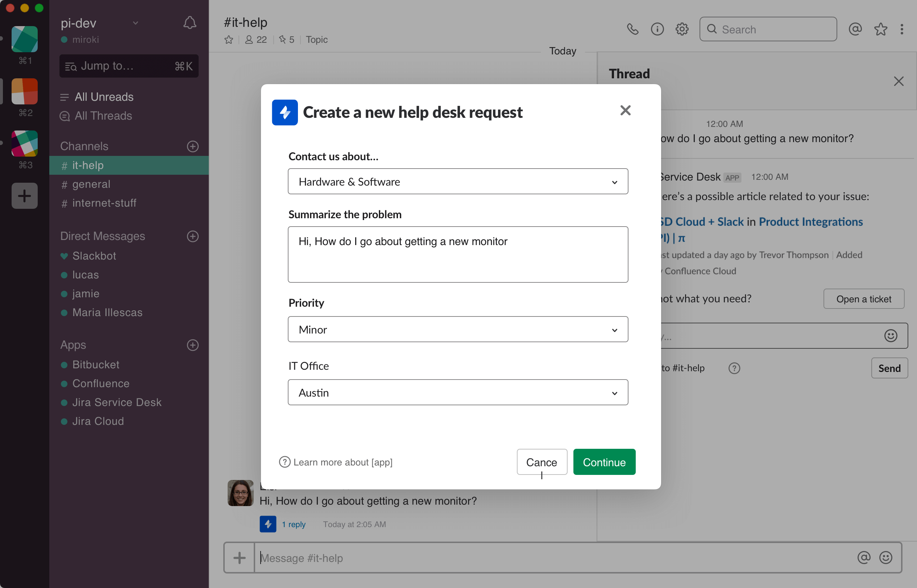Viewport: 917px width, 588px height.
Task: Switch to second workspace red icon
Action: tap(24, 91)
